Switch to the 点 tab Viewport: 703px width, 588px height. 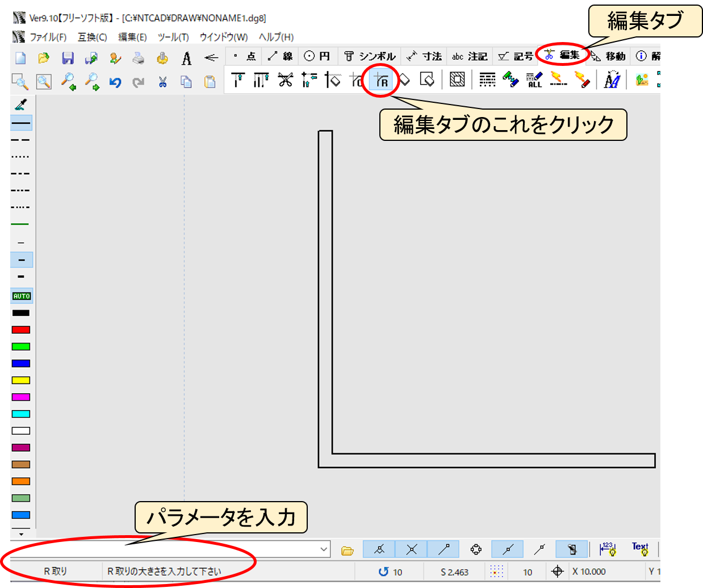(245, 56)
